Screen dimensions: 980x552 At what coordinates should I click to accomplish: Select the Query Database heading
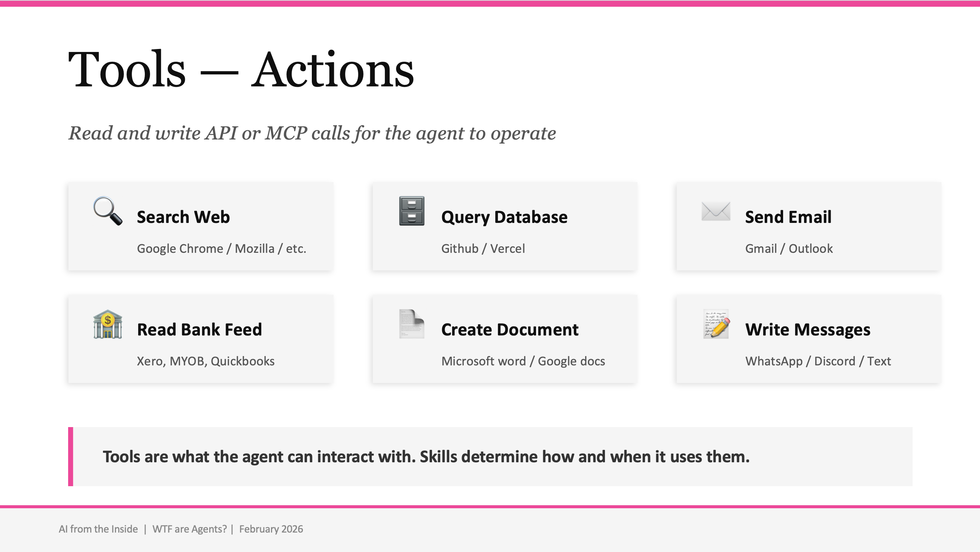(x=504, y=217)
